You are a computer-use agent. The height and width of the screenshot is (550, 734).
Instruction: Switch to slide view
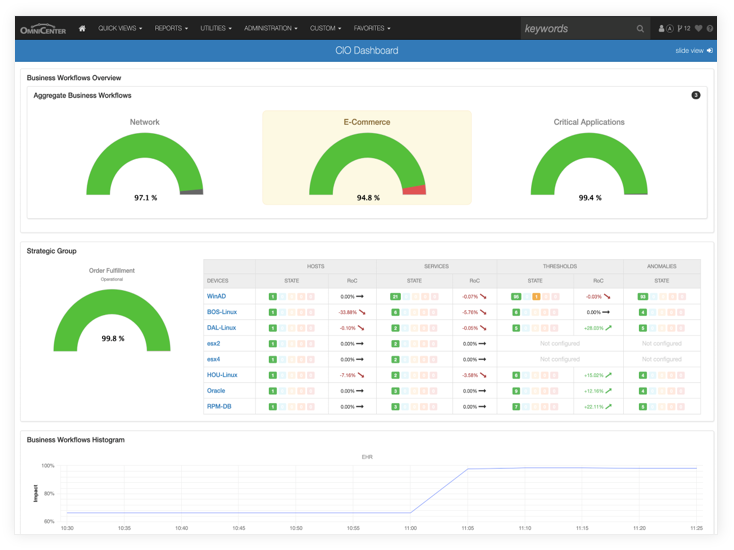[x=694, y=50]
